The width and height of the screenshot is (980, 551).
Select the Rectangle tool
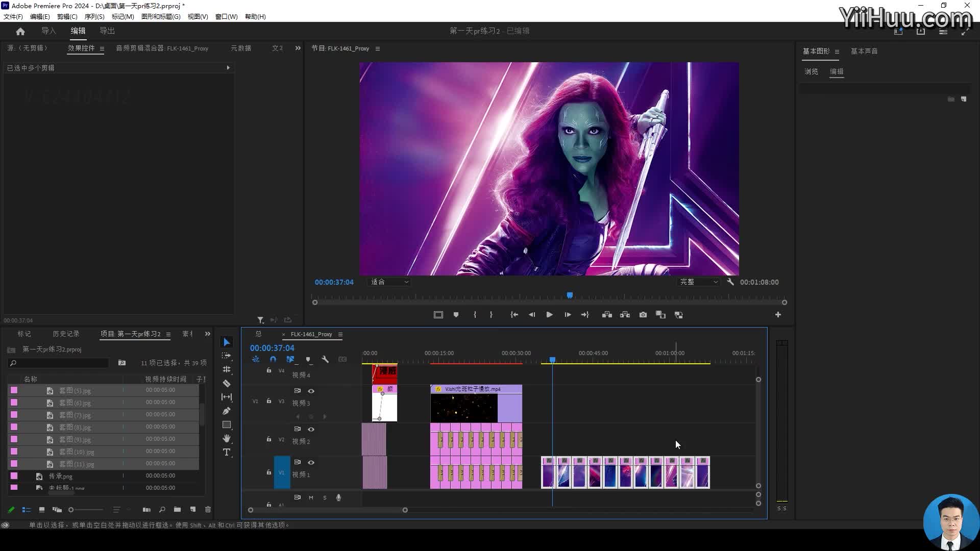[227, 424]
